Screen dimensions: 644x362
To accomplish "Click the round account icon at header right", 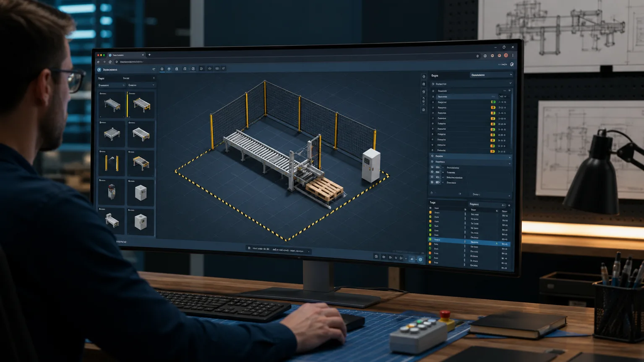I will pyautogui.click(x=512, y=65).
